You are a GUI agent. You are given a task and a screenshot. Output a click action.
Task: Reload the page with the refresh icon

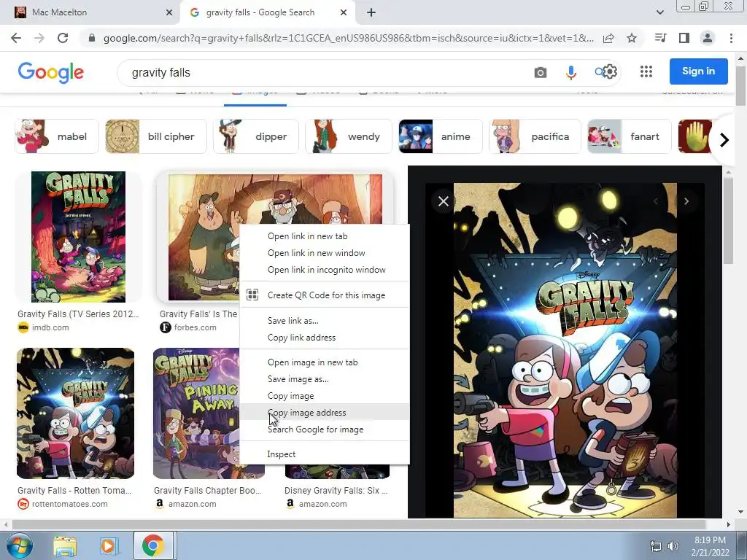coord(63,38)
